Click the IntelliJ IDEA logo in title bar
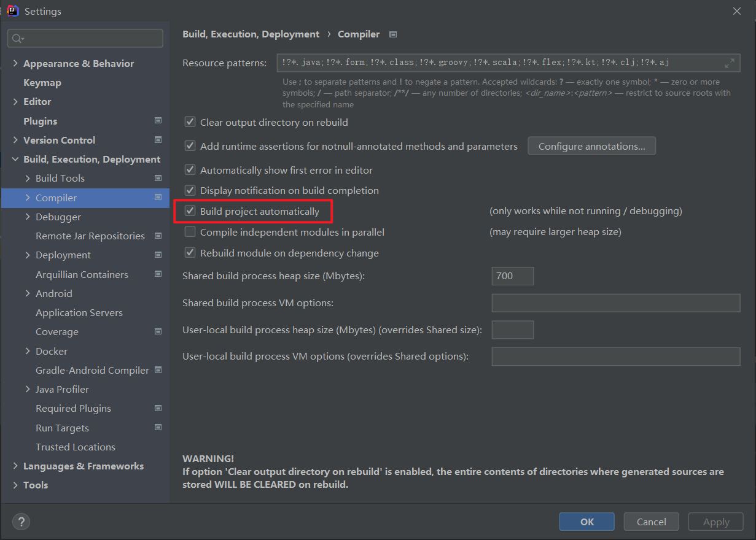The height and width of the screenshot is (540, 756). (x=13, y=11)
